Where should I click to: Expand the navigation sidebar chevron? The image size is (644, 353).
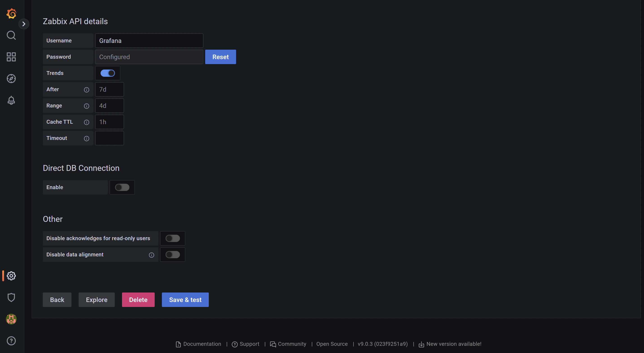click(24, 24)
